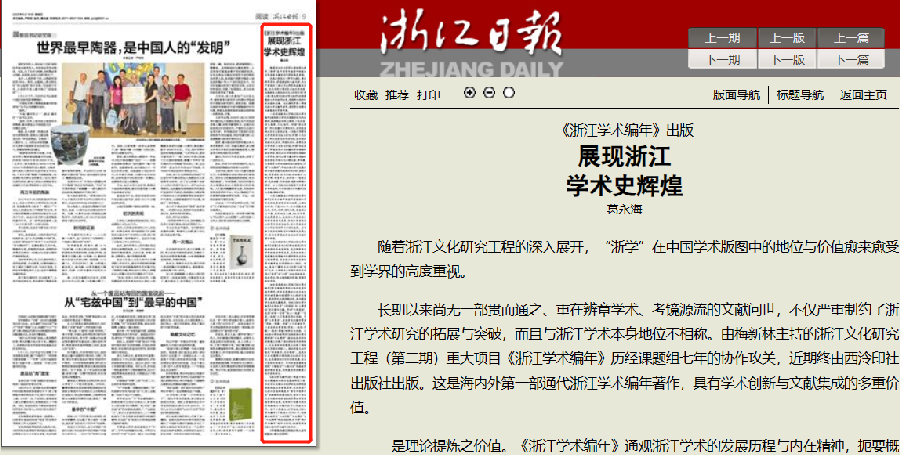
Task: Go to previous issue 上一期
Action: click(723, 39)
